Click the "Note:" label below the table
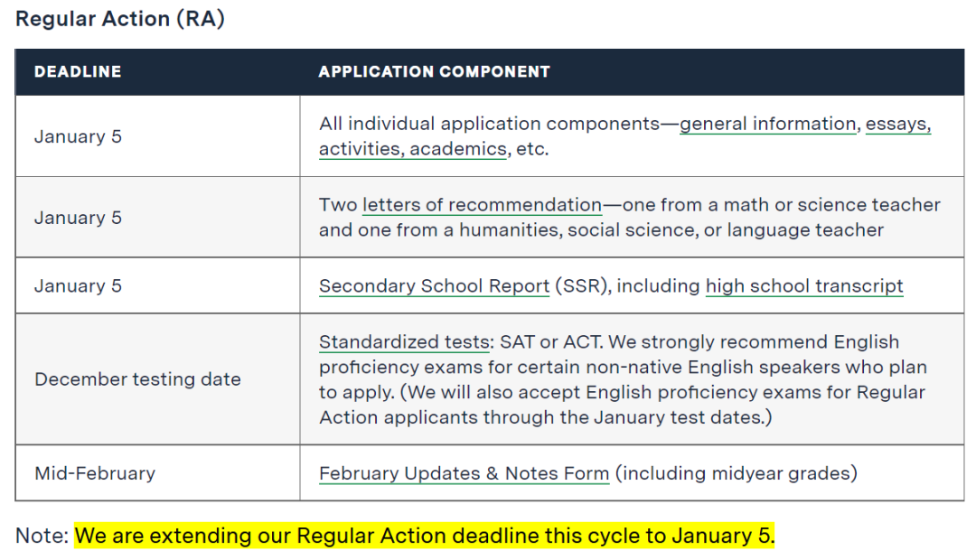Screen dimensions: 976x560 click(42, 536)
